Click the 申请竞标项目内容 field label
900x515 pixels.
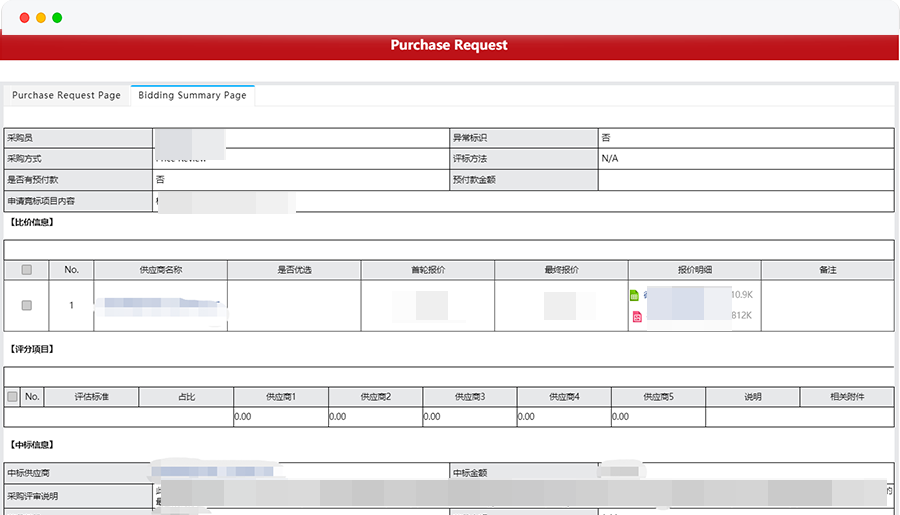(x=41, y=201)
